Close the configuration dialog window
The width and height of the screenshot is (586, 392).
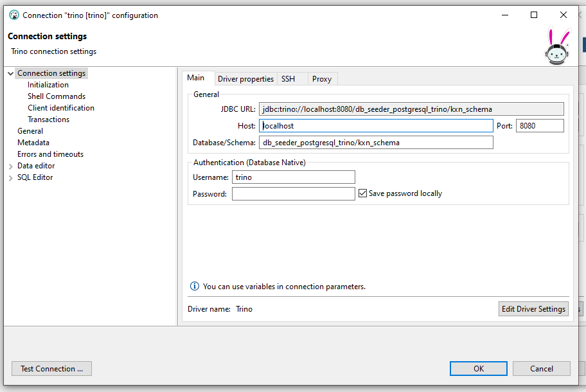pos(564,15)
